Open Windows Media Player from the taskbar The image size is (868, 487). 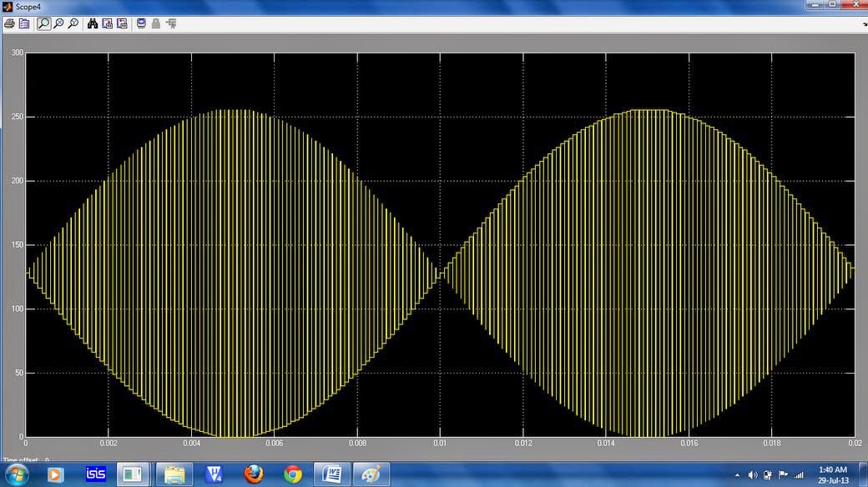[54, 475]
